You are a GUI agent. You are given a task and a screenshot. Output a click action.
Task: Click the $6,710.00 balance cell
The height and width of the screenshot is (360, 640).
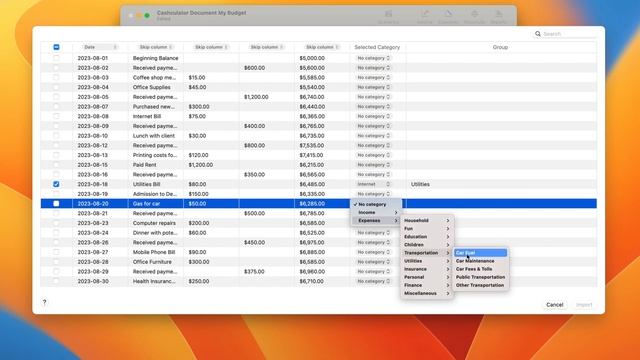(312, 281)
